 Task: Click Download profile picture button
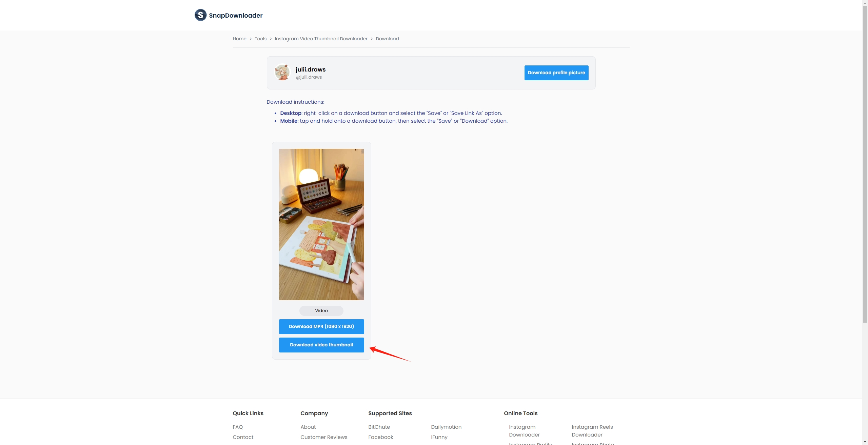coord(556,73)
